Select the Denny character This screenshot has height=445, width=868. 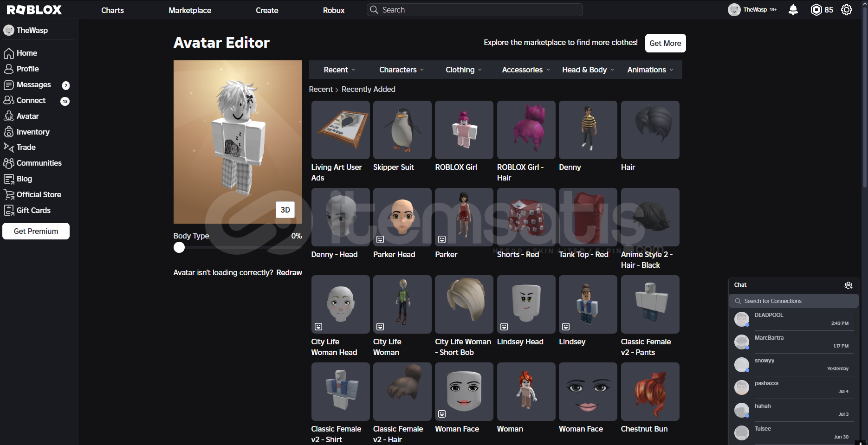[588, 137]
